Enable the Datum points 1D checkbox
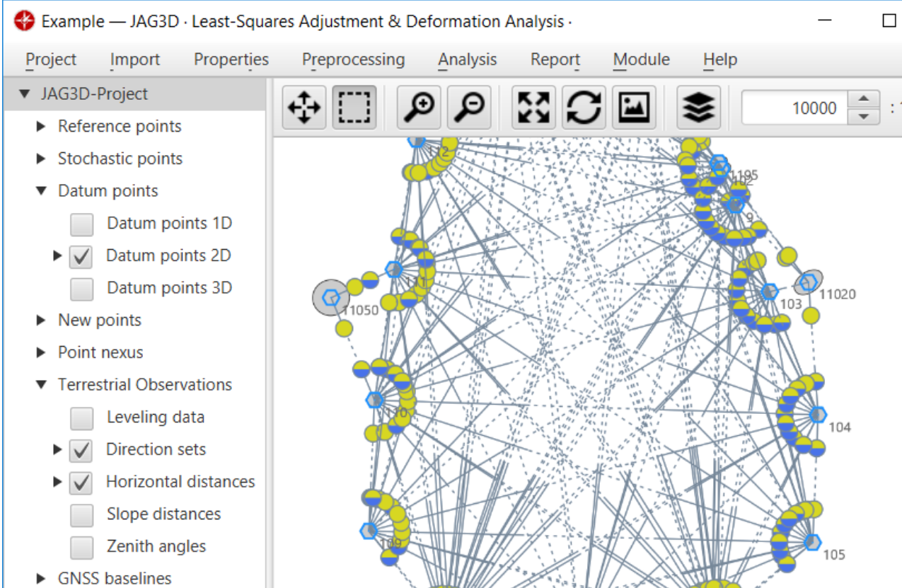 pyautogui.click(x=82, y=224)
